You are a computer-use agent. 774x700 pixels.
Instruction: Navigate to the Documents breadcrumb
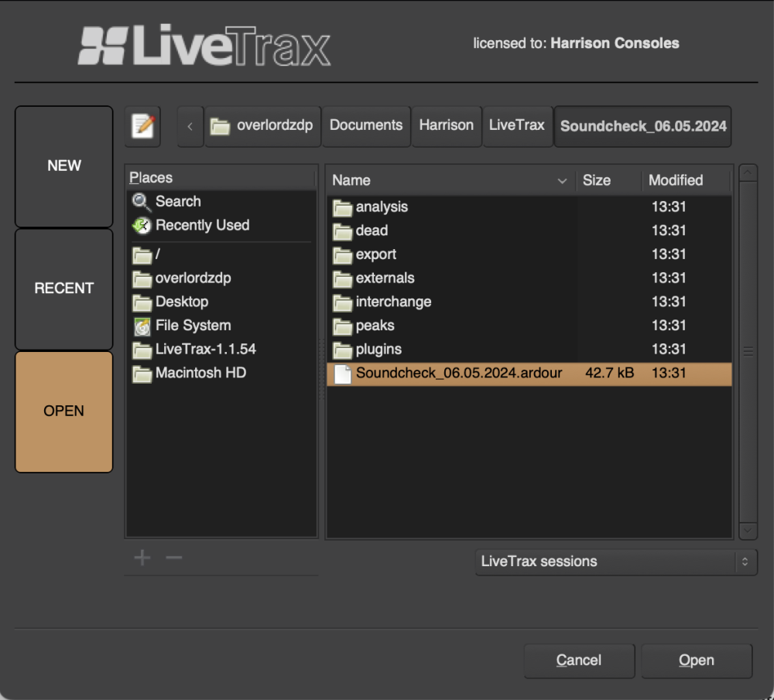[x=365, y=125]
